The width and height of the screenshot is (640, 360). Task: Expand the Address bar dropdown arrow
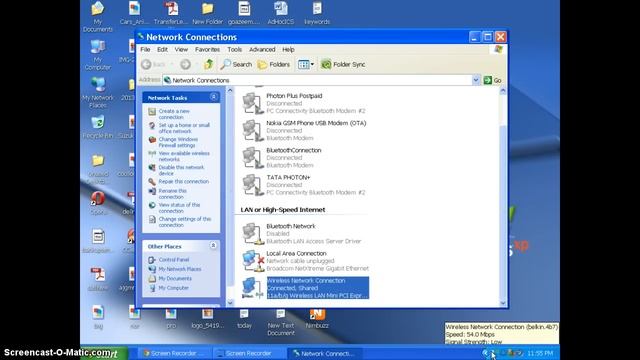point(476,80)
